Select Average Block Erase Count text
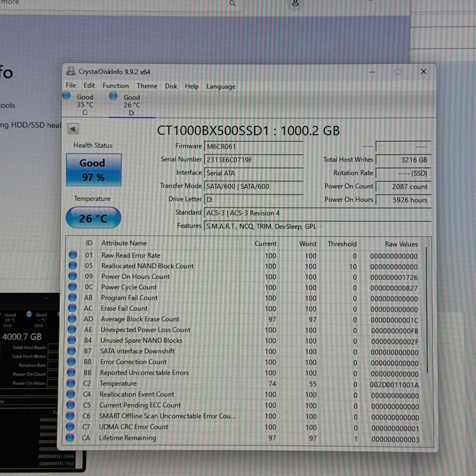476x476 pixels. pyautogui.click(x=140, y=319)
